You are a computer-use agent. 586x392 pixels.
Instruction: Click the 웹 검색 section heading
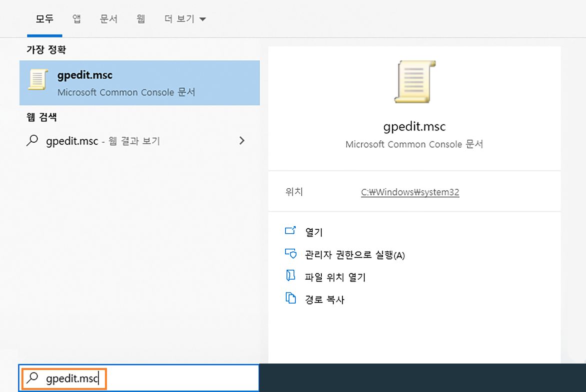point(41,117)
